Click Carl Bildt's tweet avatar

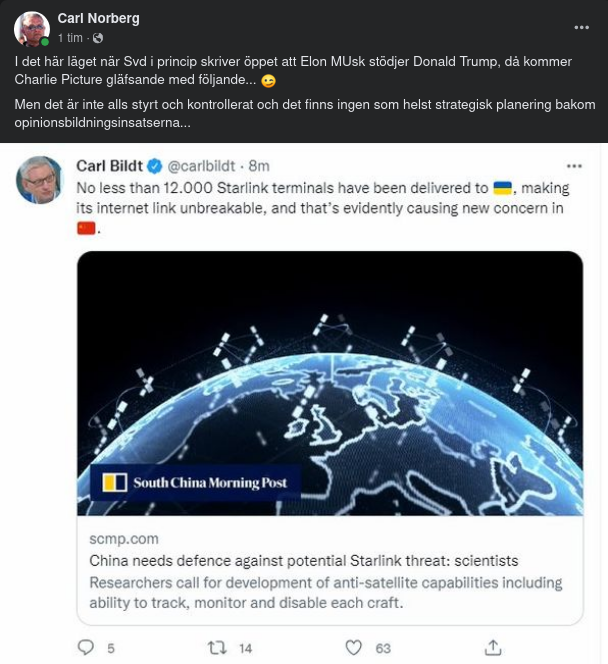tap(40, 180)
